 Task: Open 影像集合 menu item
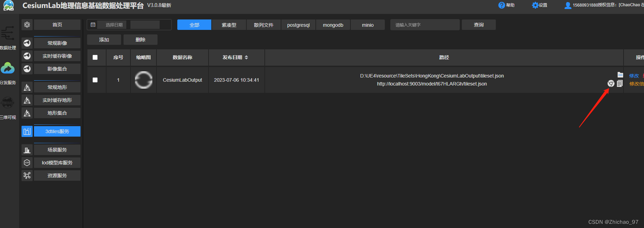point(57,69)
